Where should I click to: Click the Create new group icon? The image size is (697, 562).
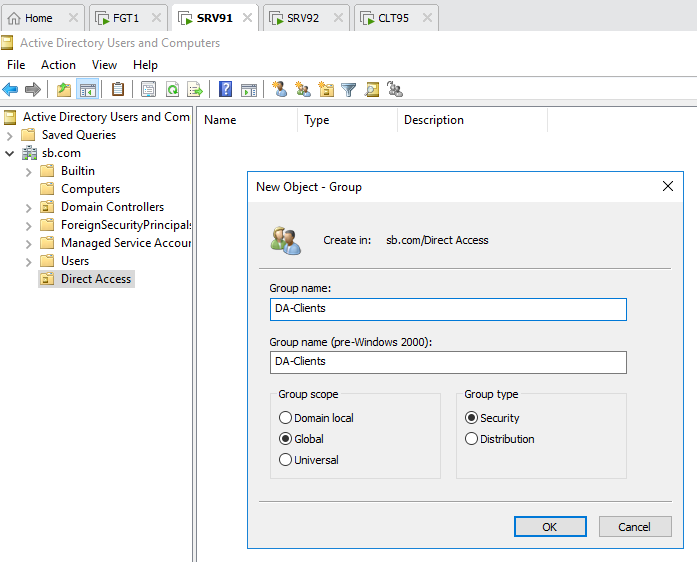pos(303,89)
